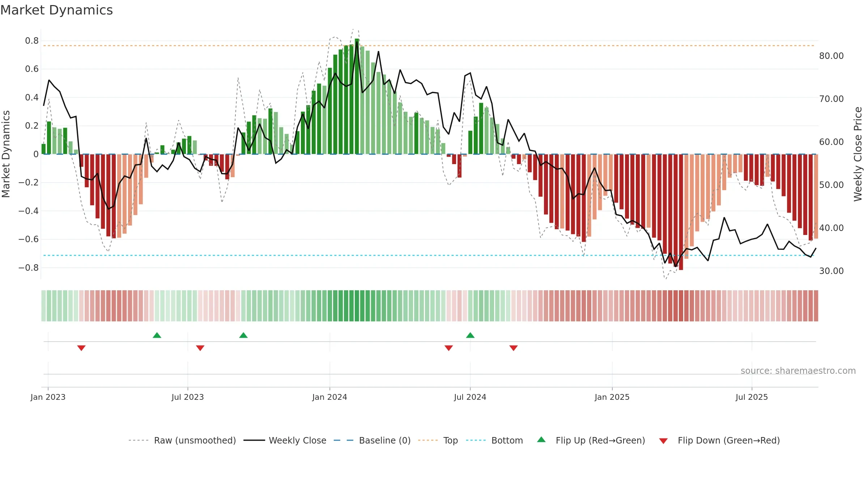Click the 0.4 tick on the left axis

pyautogui.click(x=32, y=97)
